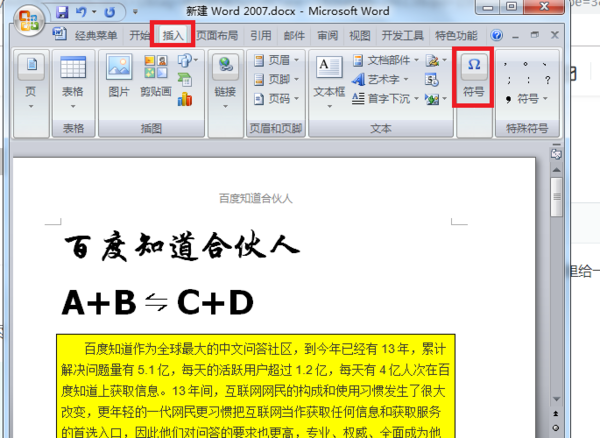Switch to the 经典菜单 tab

(96, 36)
